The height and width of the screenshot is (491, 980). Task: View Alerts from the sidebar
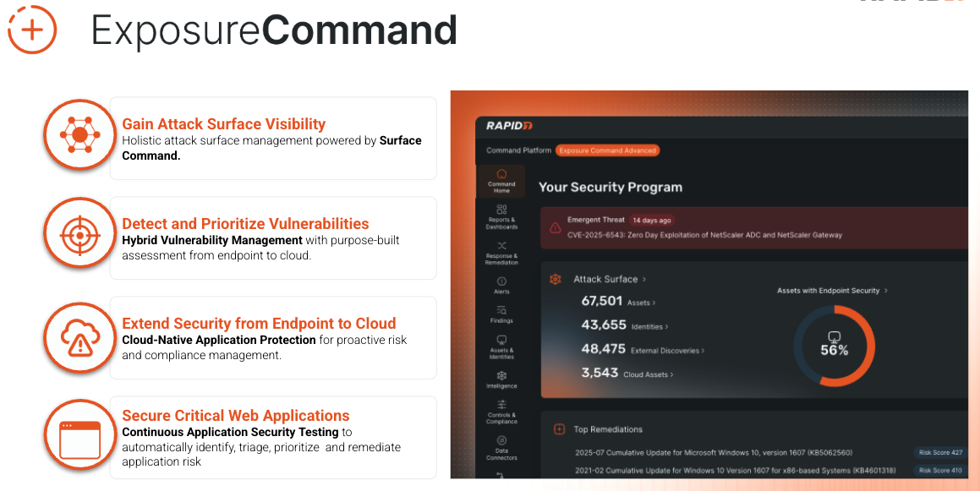[x=501, y=288]
